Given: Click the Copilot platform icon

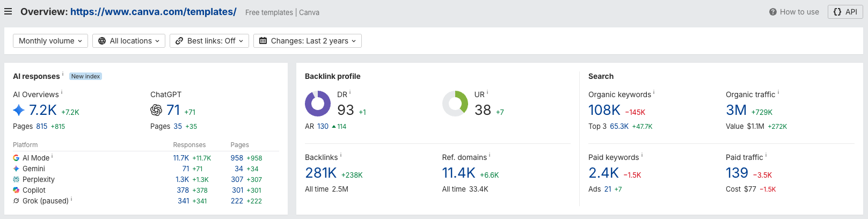Looking at the screenshot, I should point(16,190).
